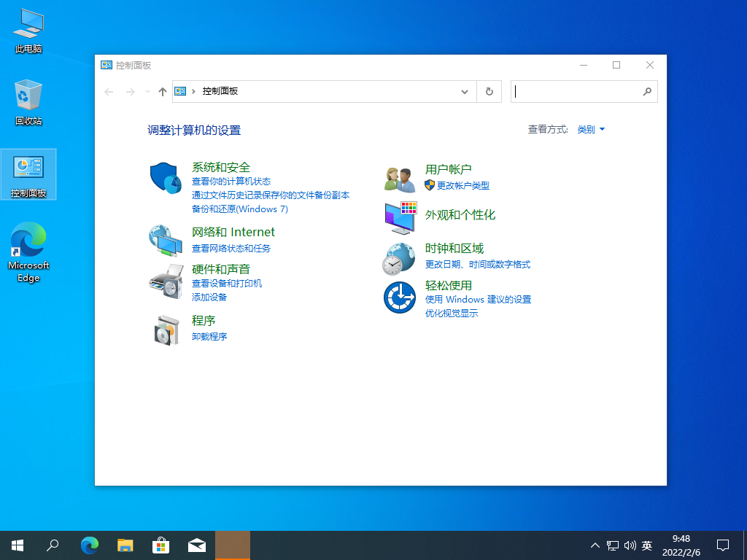The width and height of the screenshot is (747, 560).
Task: Expand the address bar history dropdown
Action: [465, 91]
